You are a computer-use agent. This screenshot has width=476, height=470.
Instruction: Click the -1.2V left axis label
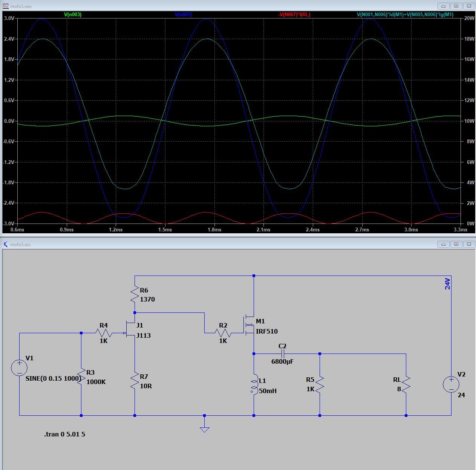click(9, 162)
